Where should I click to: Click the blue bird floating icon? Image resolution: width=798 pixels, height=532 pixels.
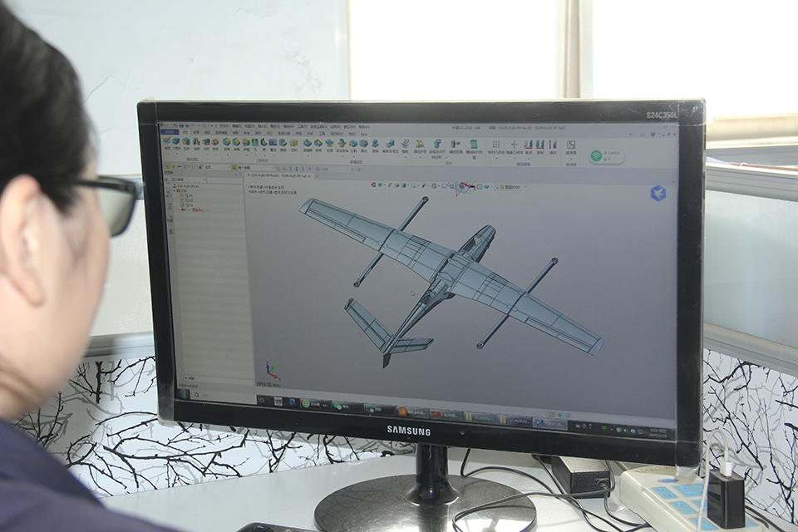[658, 193]
